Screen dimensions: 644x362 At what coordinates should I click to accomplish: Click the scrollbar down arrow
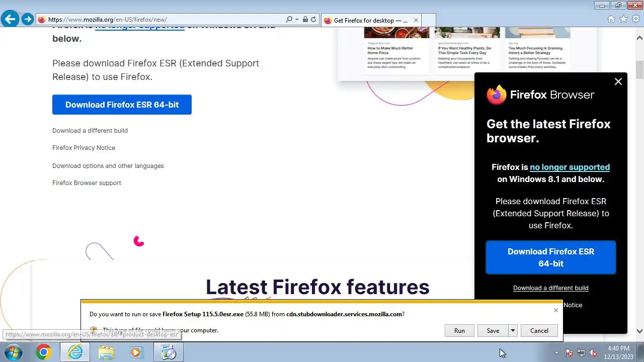pos(639,331)
